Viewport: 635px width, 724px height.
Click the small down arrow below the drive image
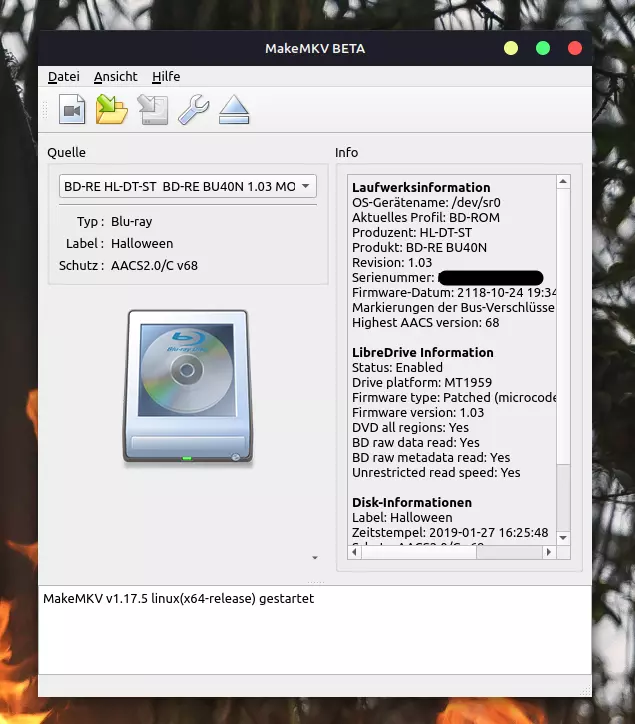[315, 558]
